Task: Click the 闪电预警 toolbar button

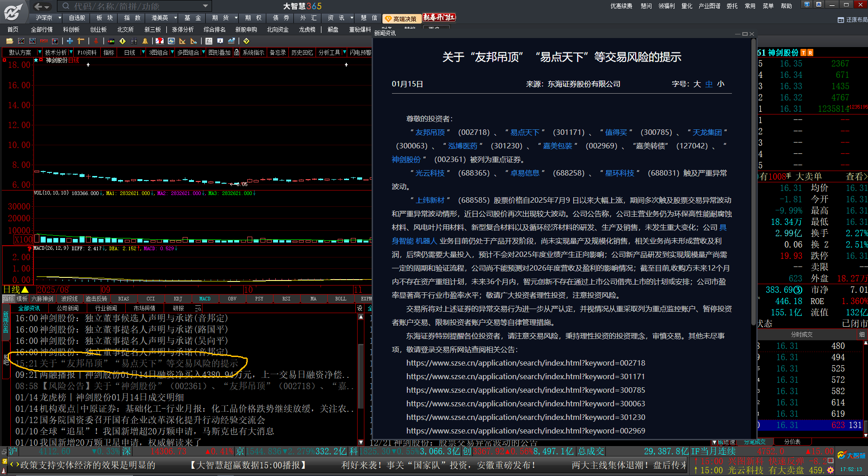Action: pyautogui.click(x=360, y=52)
